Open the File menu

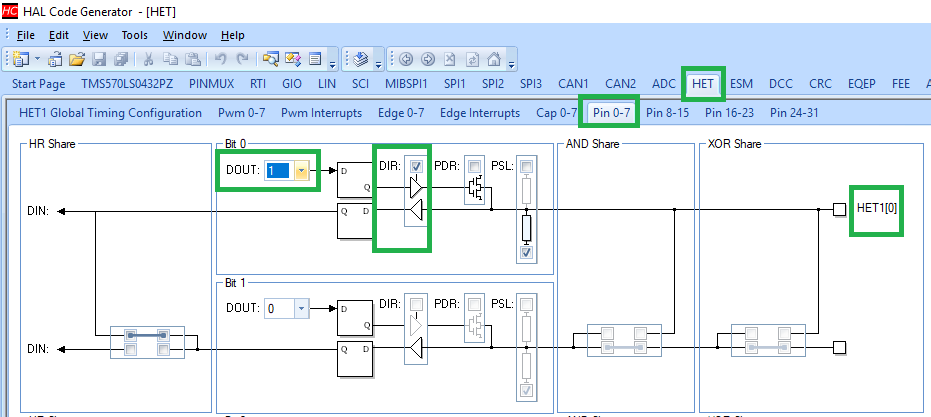(26, 36)
